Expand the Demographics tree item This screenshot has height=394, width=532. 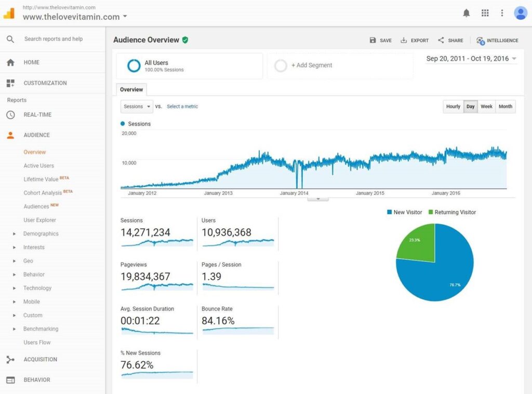(15, 234)
